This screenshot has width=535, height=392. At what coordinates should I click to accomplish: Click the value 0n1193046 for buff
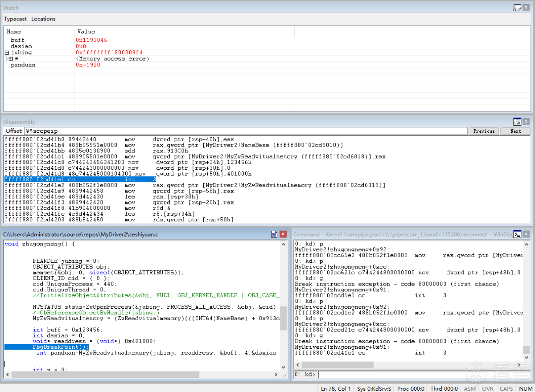click(x=91, y=40)
